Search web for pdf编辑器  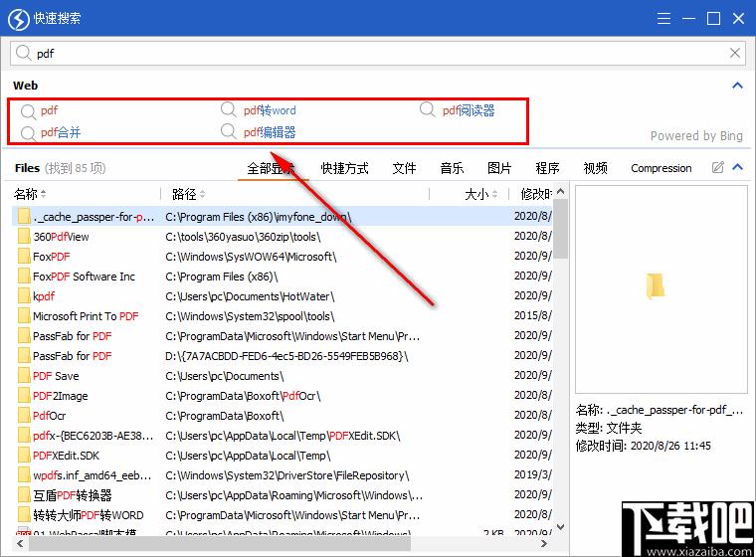point(270,132)
